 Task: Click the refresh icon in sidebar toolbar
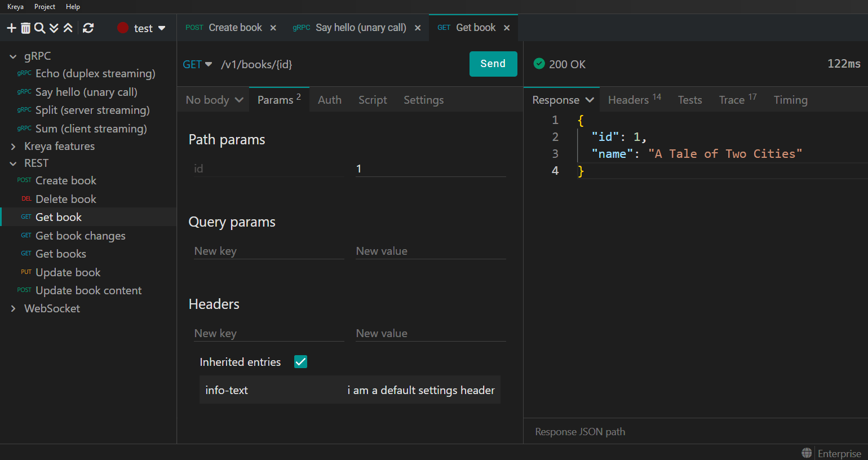88,28
